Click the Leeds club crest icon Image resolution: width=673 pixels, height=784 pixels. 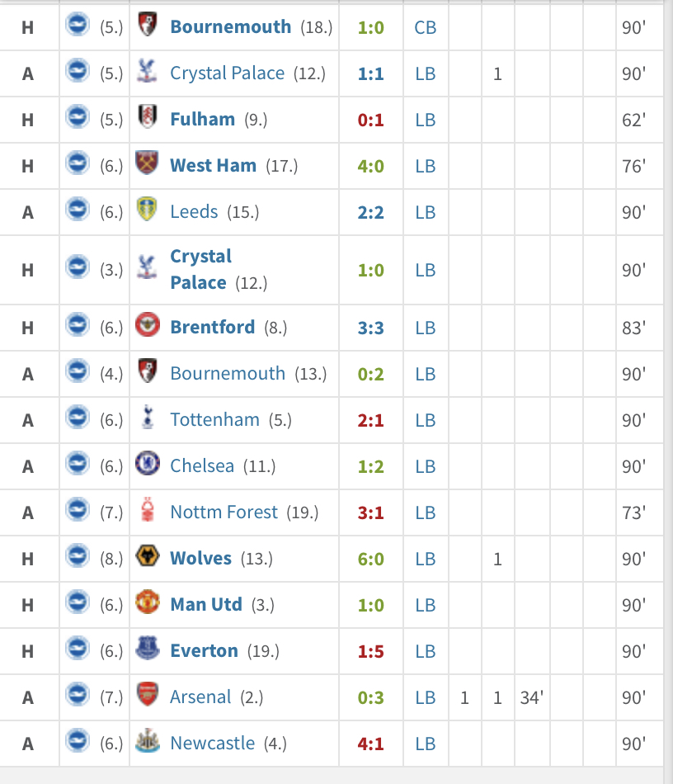(147, 209)
